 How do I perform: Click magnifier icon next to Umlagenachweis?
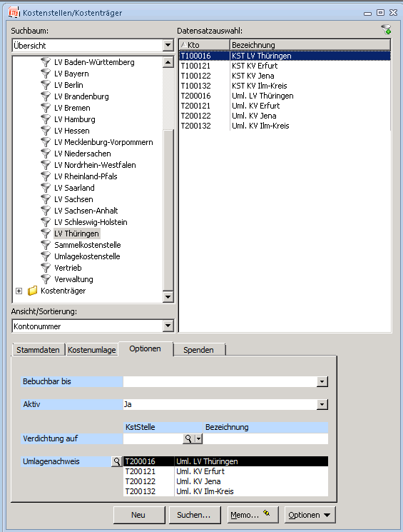tap(116, 461)
